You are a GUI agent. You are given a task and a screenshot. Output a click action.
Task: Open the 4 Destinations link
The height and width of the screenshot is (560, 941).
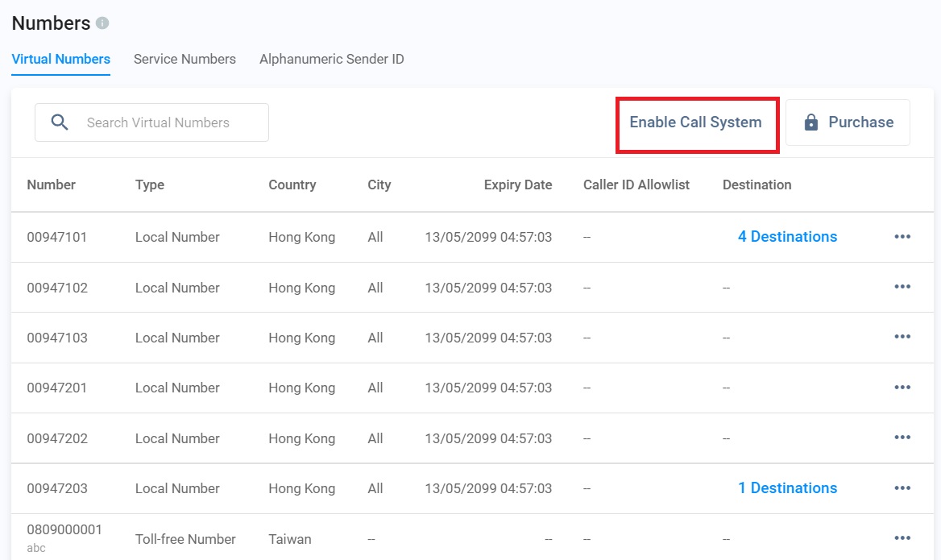pos(787,237)
